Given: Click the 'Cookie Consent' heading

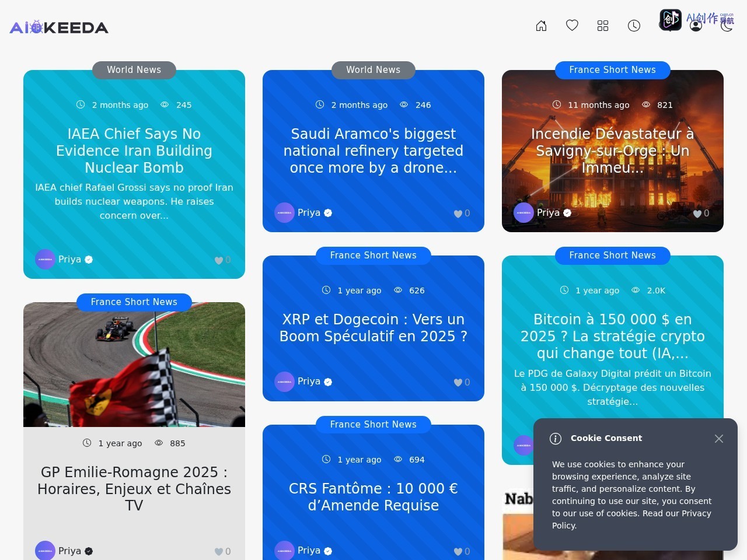Looking at the screenshot, I should point(606,438).
